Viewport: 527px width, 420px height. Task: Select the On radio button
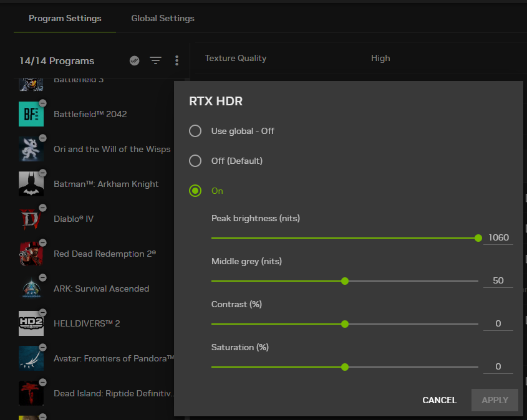point(195,191)
